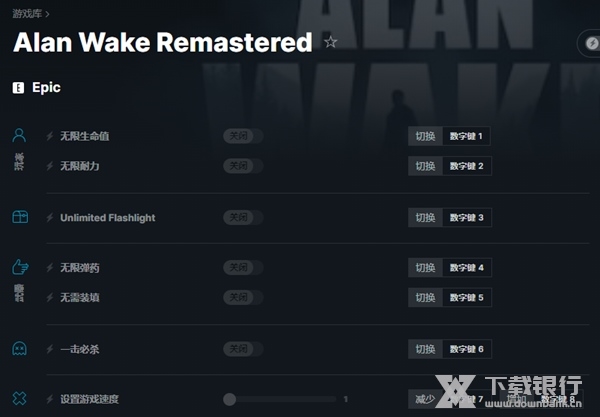
Task: Toggle the 无限生命值 switch on
Action: click(243, 136)
